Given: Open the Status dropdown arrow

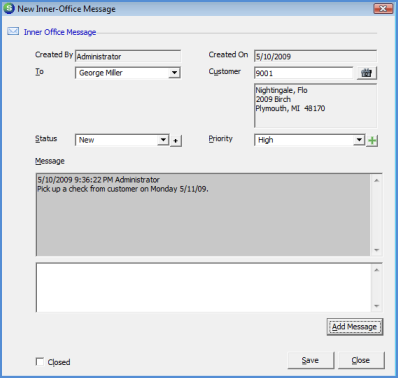Looking at the screenshot, I should [x=163, y=140].
